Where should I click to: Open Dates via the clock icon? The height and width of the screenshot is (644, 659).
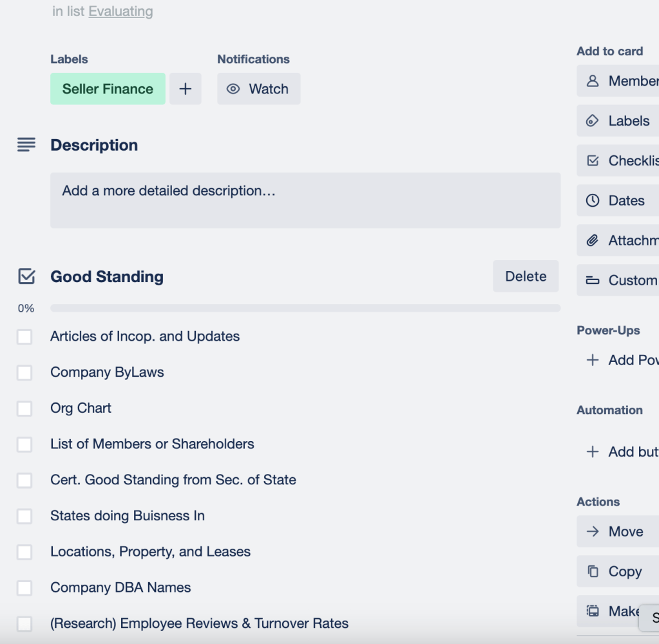point(592,201)
